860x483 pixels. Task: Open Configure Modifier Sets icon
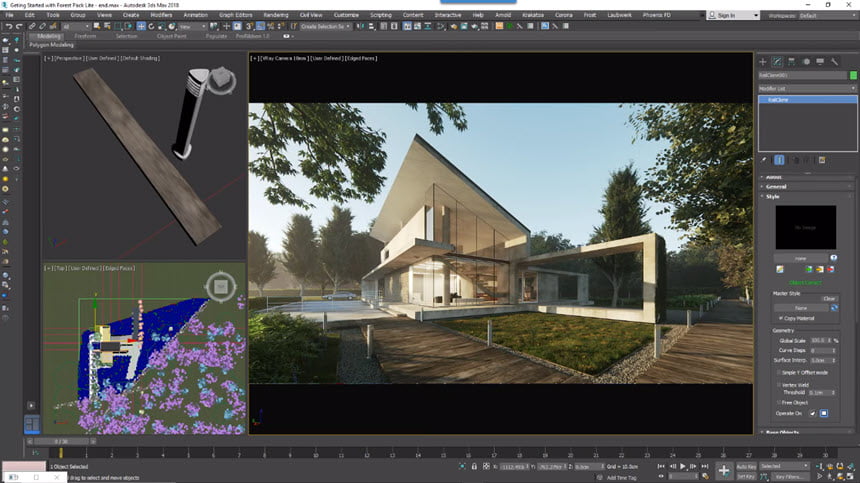click(x=822, y=160)
